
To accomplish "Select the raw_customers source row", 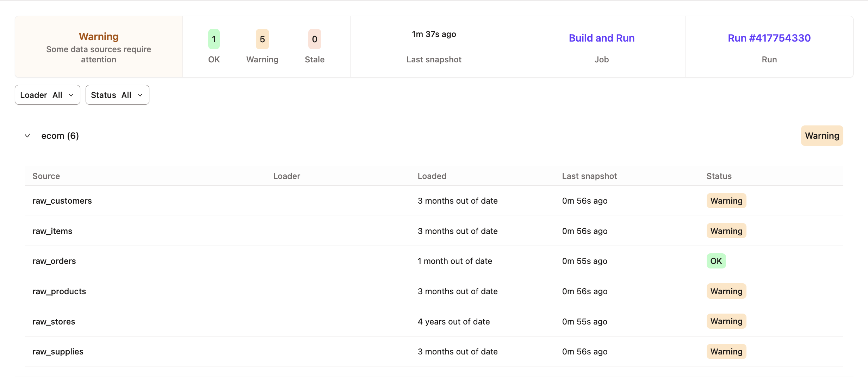I will (x=62, y=201).
